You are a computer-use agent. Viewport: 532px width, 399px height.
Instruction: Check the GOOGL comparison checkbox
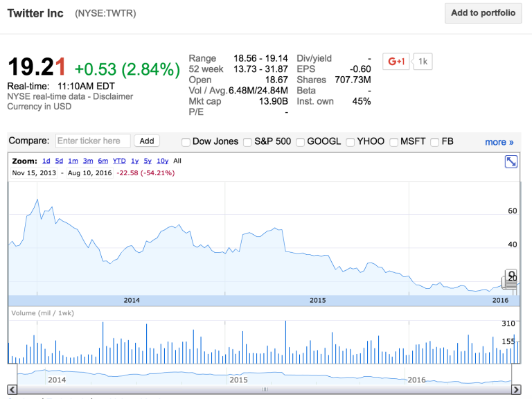point(300,142)
